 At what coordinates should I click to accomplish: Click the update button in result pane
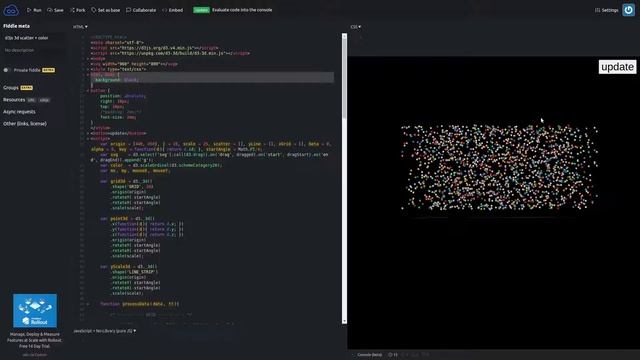[617, 67]
